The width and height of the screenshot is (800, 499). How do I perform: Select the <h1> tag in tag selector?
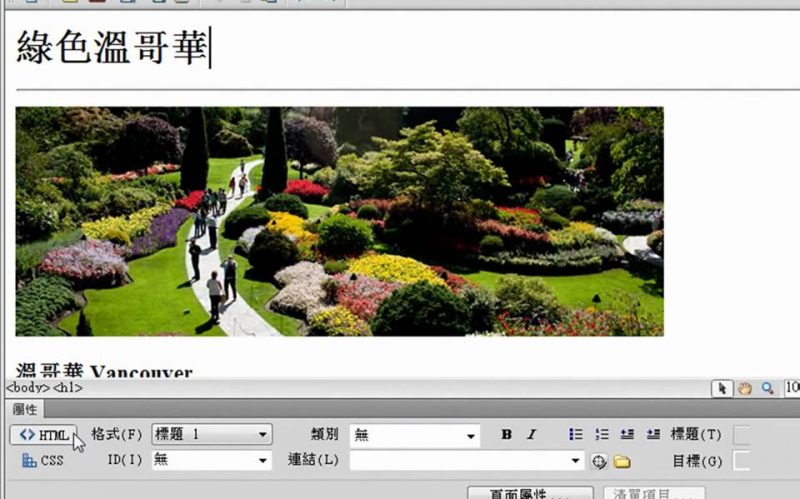(x=68, y=388)
